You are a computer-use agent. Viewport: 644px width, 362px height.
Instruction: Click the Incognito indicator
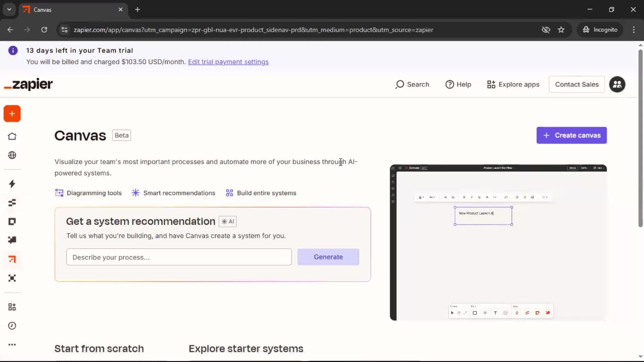[600, 30]
